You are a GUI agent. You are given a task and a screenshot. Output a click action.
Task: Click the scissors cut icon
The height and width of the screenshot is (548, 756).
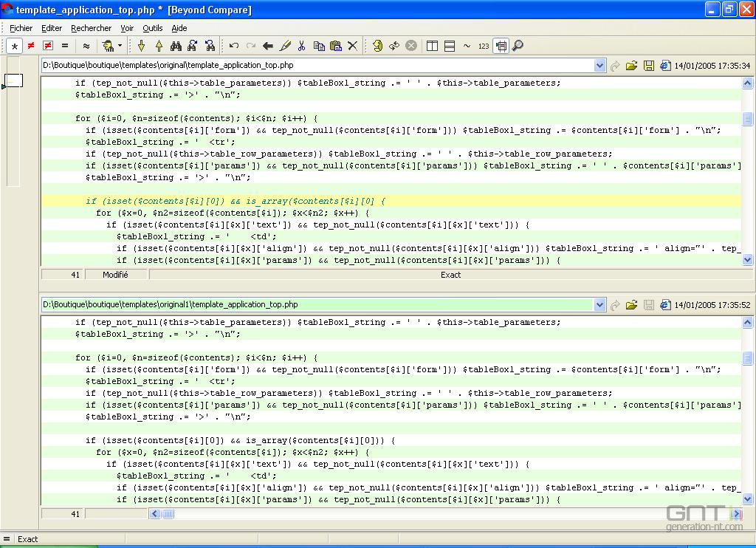coord(301,46)
